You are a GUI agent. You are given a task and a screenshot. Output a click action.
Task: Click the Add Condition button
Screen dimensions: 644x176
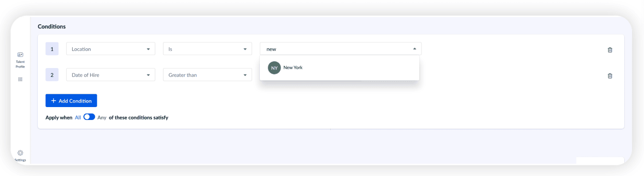click(71, 101)
